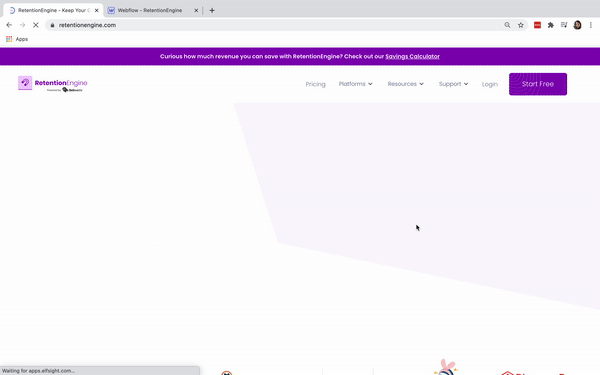The width and height of the screenshot is (600, 375).
Task: Click the Start Free button
Action: coord(538,84)
